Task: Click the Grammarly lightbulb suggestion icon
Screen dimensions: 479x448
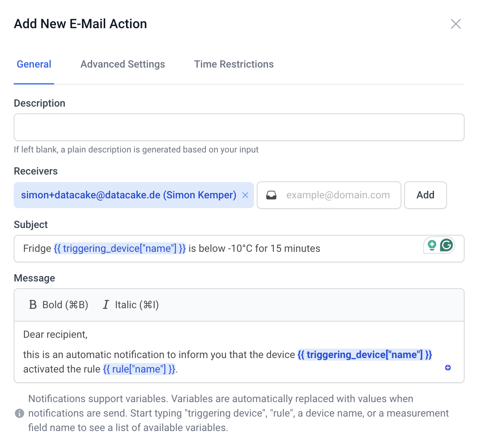Action: [432, 245]
